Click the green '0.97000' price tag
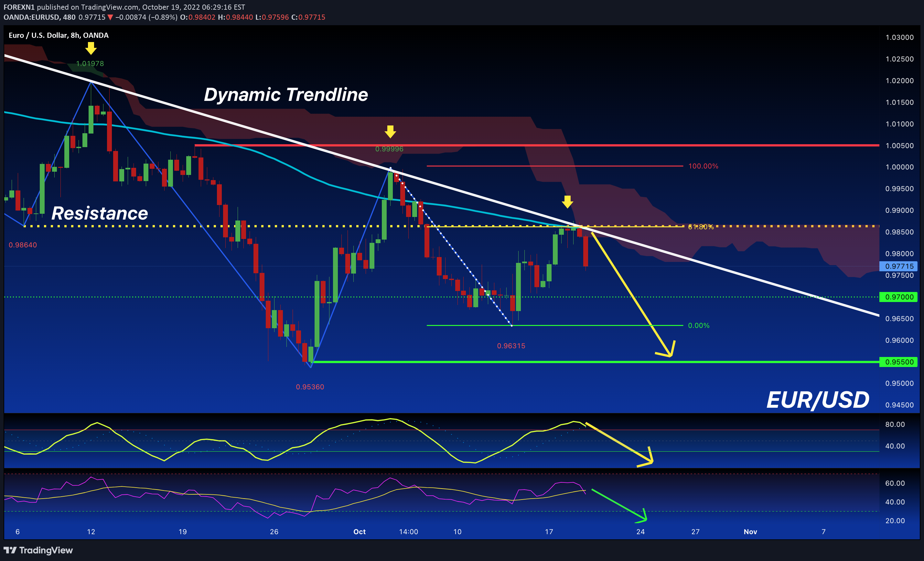 click(898, 297)
